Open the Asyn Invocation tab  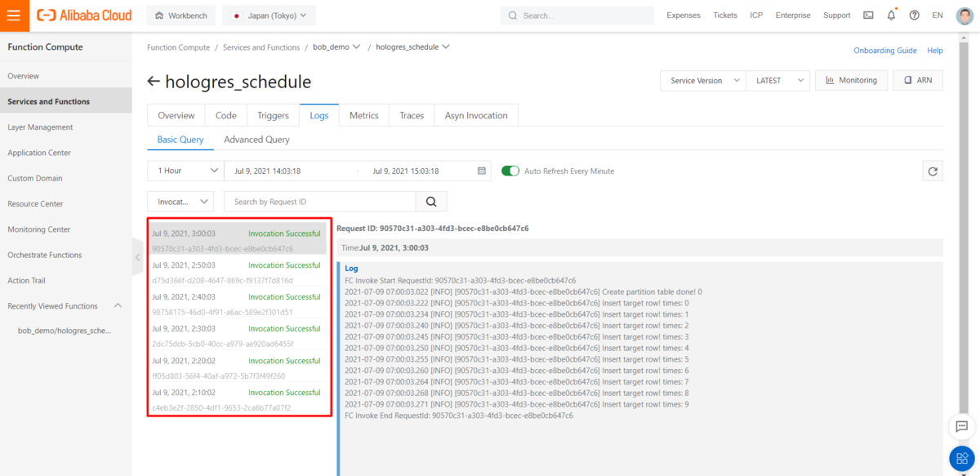point(476,115)
